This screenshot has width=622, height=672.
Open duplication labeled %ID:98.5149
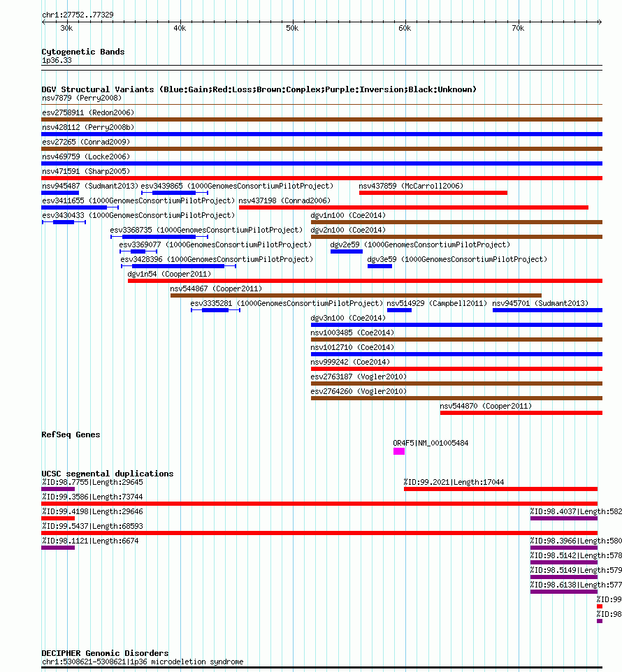(576, 571)
